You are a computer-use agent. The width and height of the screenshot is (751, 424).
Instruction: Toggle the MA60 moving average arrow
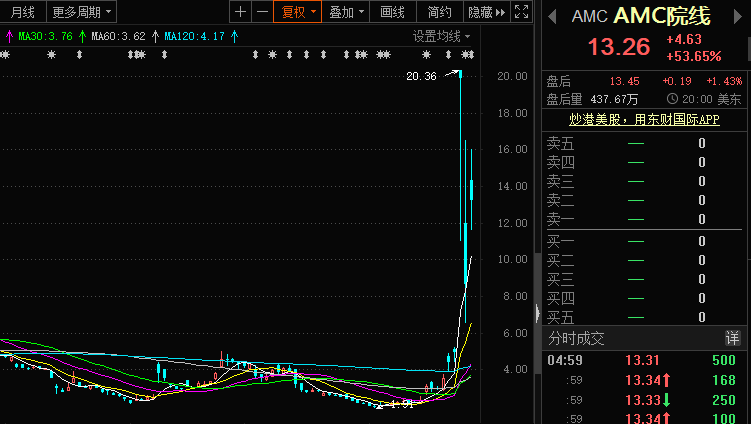click(x=81, y=36)
